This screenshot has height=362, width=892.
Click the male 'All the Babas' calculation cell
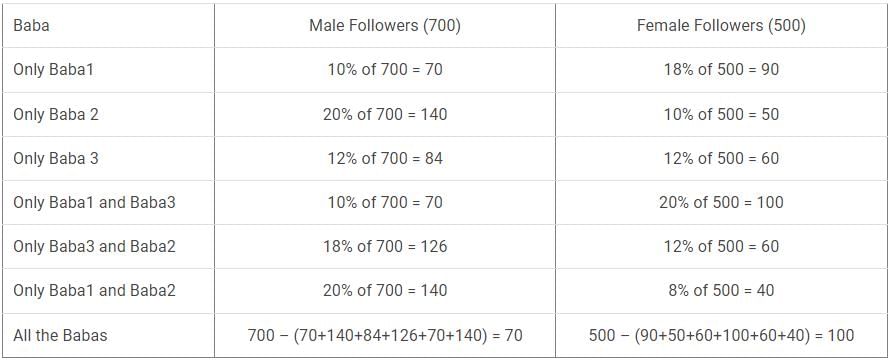click(385, 335)
